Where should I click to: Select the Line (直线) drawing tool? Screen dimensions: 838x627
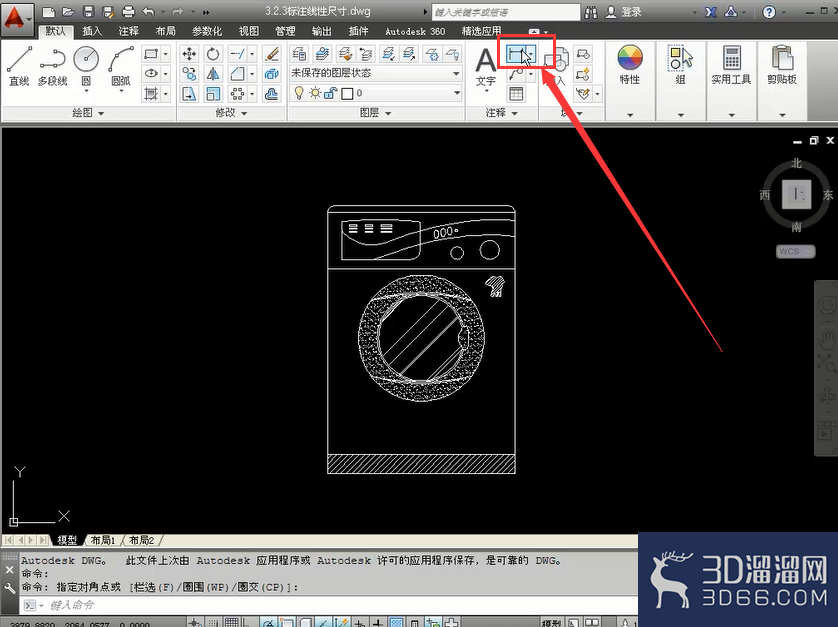[x=19, y=66]
